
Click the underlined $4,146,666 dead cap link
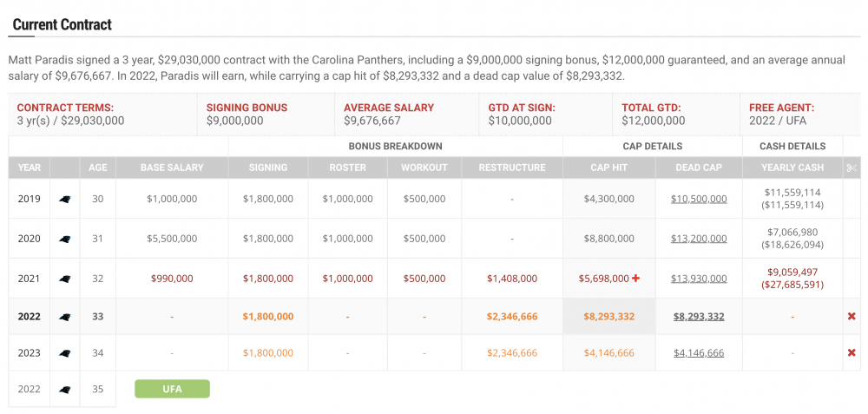(x=699, y=353)
